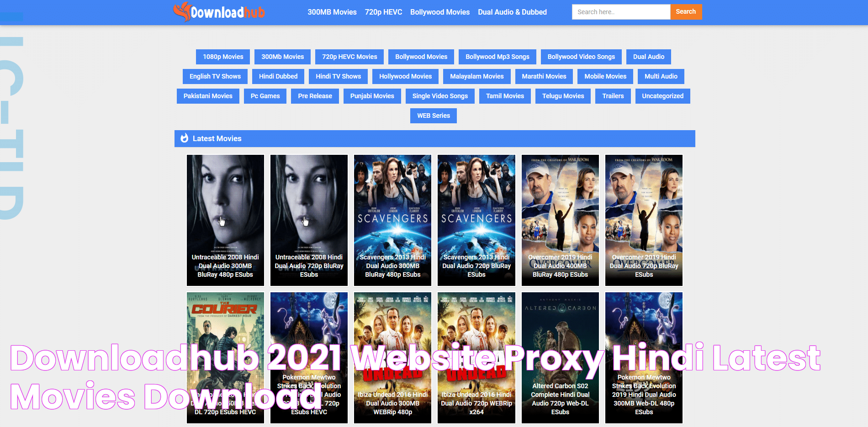Open the Bollywood Movies category tag
Screen dimensions: 868x427
coord(421,57)
